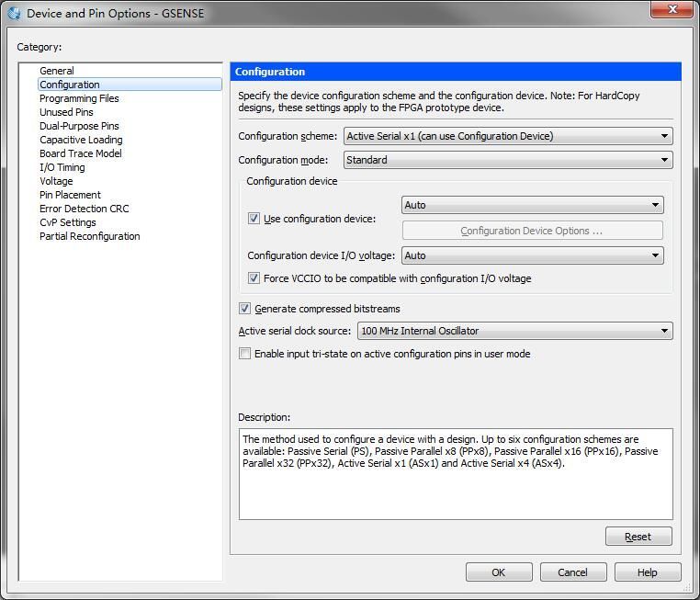Open the Capacitive Loading category
This screenshot has height=600, width=700.
81,140
